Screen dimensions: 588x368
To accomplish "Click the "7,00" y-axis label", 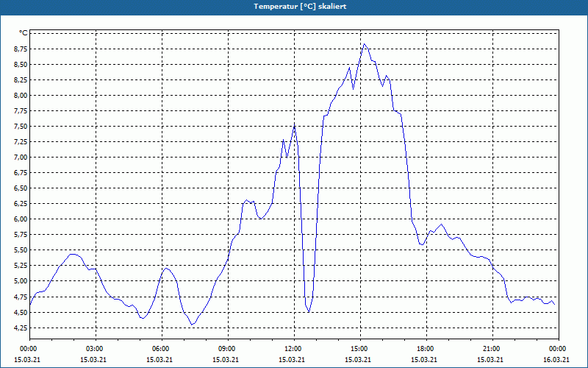I will 21,157.
